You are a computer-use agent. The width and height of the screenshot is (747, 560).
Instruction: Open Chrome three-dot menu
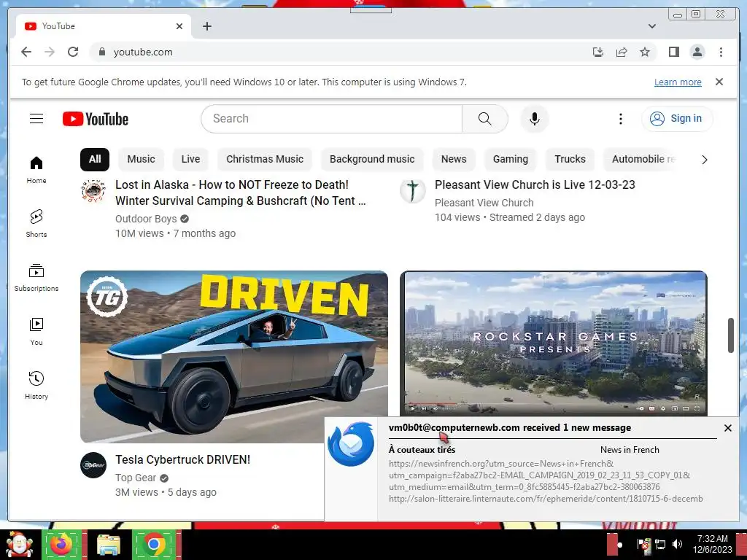pyautogui.click(x=721, y=52)
